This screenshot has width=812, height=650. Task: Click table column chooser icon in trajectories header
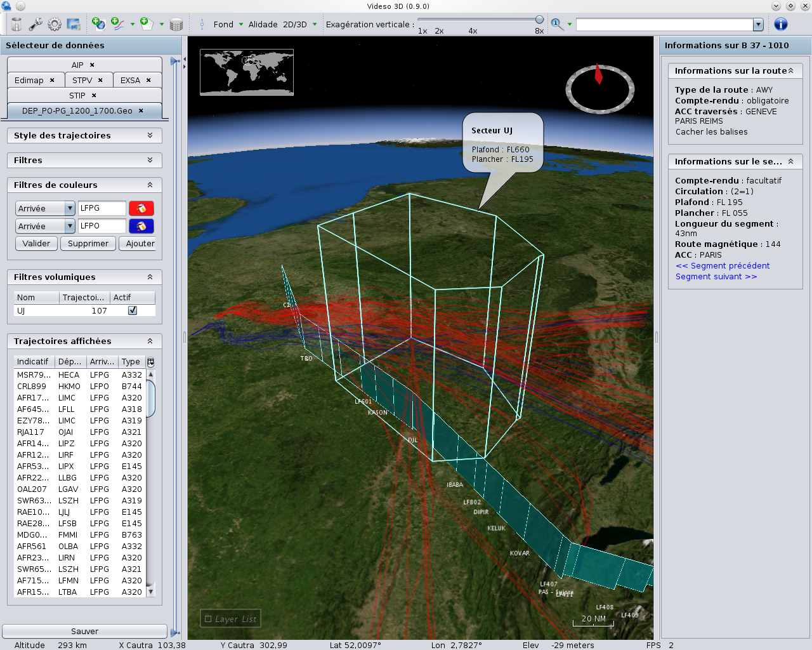tap(150, 362)
